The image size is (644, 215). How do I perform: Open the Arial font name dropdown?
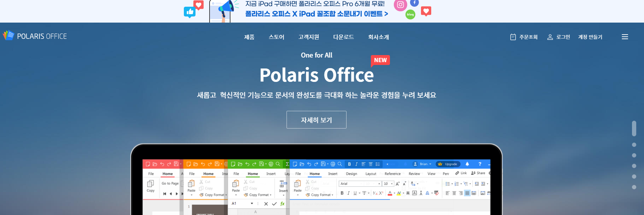click(379, 184)
